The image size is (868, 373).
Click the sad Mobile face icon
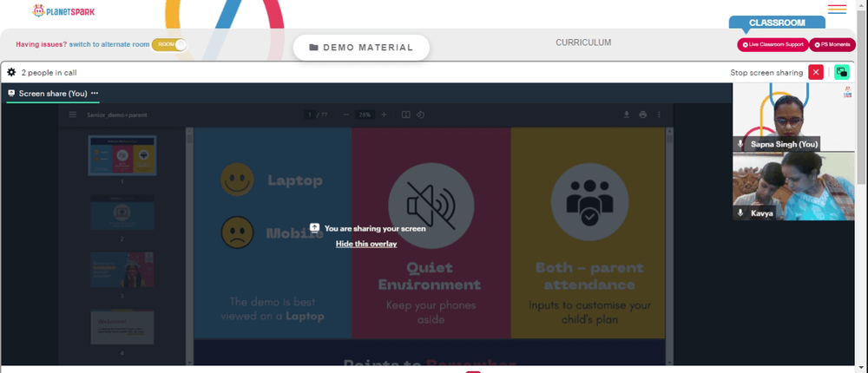237,232
